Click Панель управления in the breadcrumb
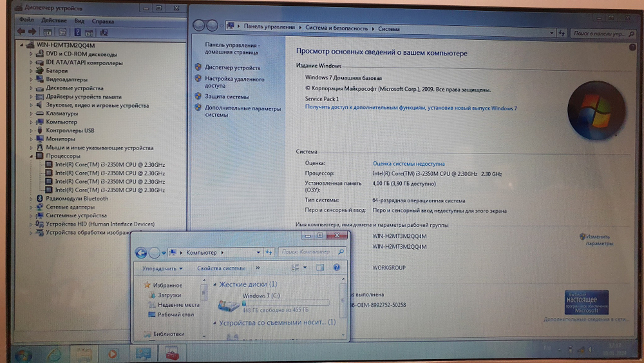Screen dimensions: 644x363 point(269,26)
